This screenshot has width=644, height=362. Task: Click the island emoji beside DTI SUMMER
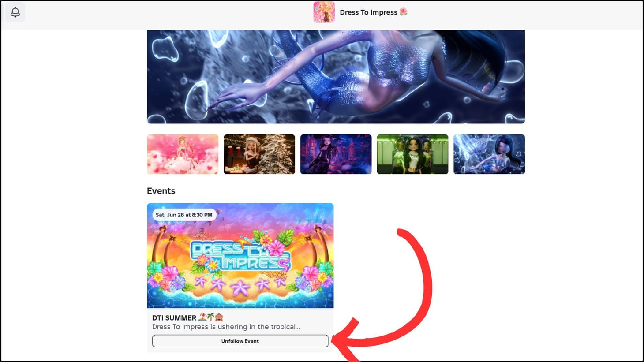[202, 317]
